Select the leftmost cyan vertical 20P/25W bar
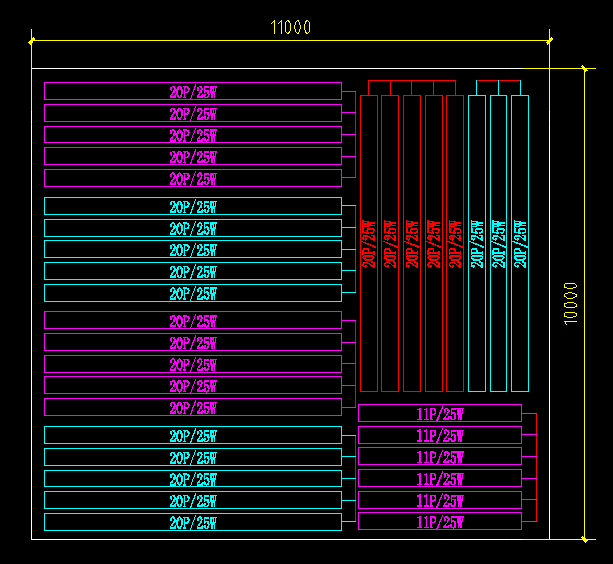Viewport: 613px width, 564px height. (477, 243)
